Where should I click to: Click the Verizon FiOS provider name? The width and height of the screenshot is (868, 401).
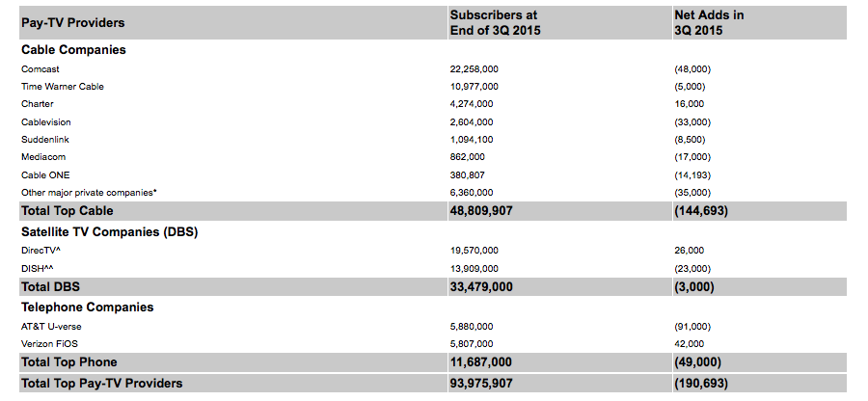pyautogui.click(x=50, y=343)
